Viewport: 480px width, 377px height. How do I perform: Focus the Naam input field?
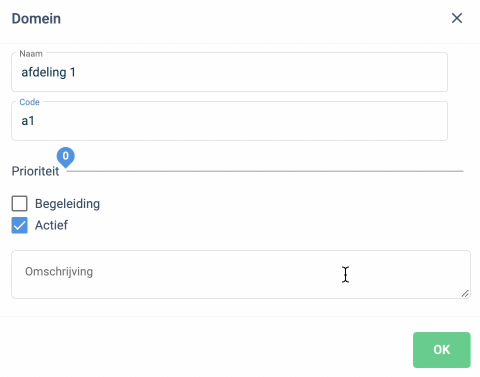tap(229, 72)
